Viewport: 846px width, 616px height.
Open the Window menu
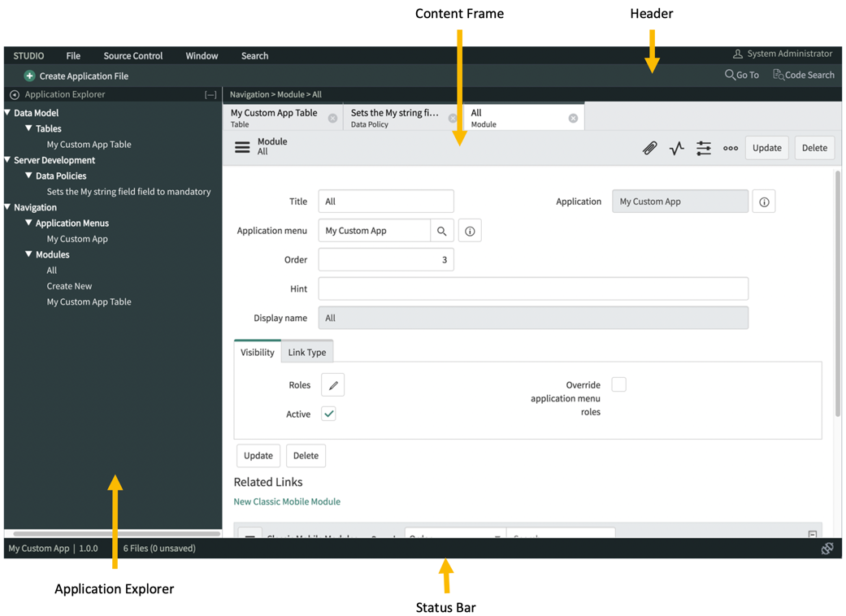pos(201,55)
